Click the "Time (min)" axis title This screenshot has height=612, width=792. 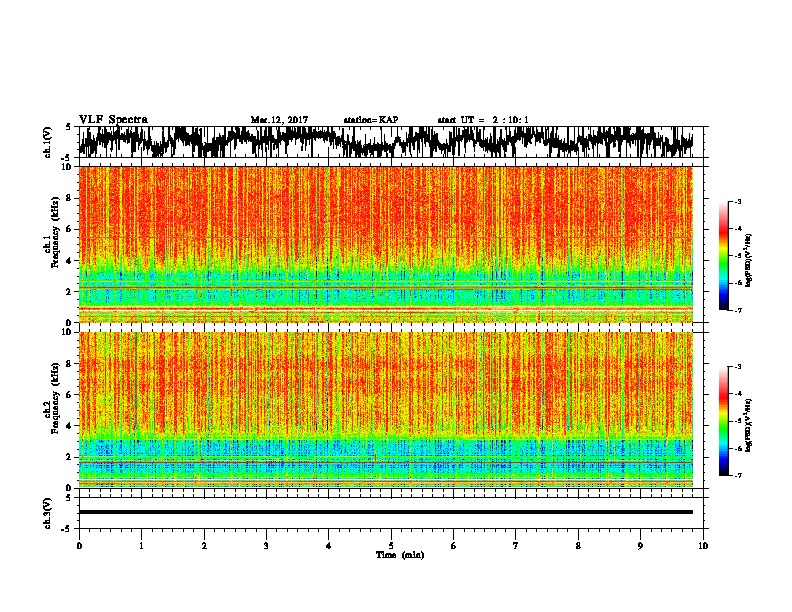400,555
